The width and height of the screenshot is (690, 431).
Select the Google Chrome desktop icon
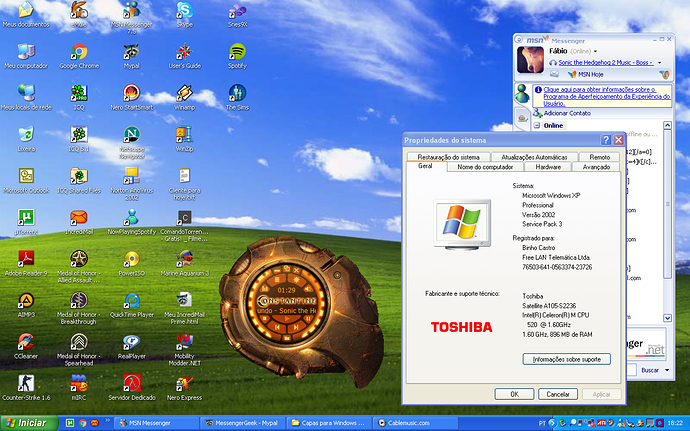pos(79,56)
